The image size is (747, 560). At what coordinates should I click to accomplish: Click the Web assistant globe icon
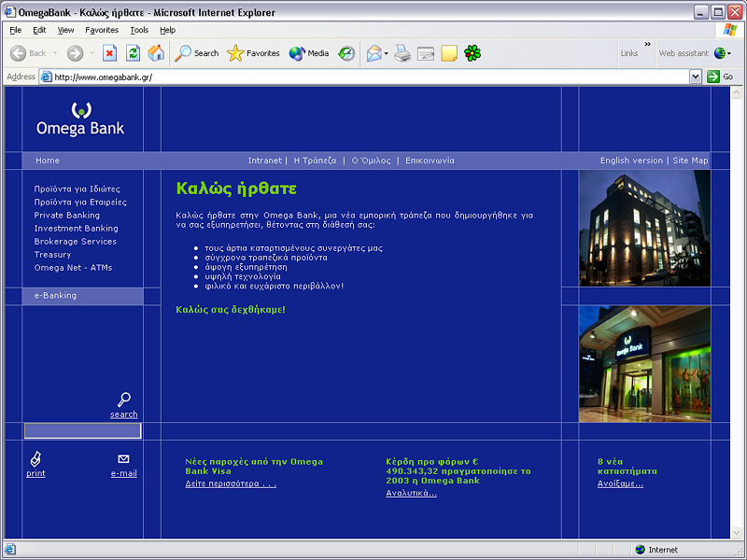(719, 53)
